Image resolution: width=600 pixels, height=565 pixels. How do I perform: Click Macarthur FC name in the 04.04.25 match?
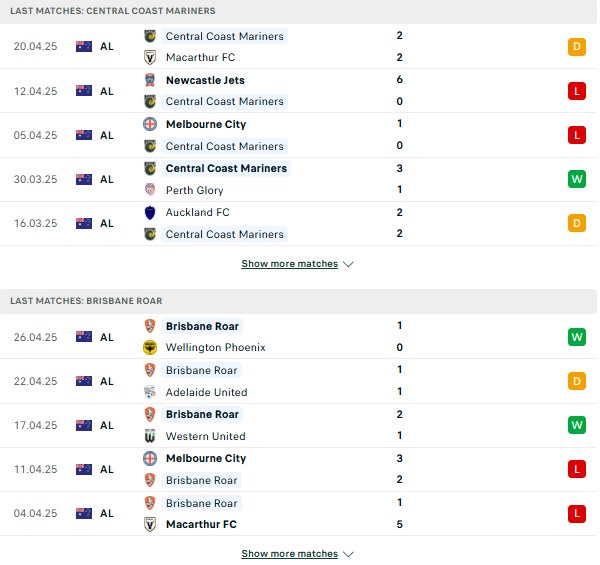coord(201,524)
